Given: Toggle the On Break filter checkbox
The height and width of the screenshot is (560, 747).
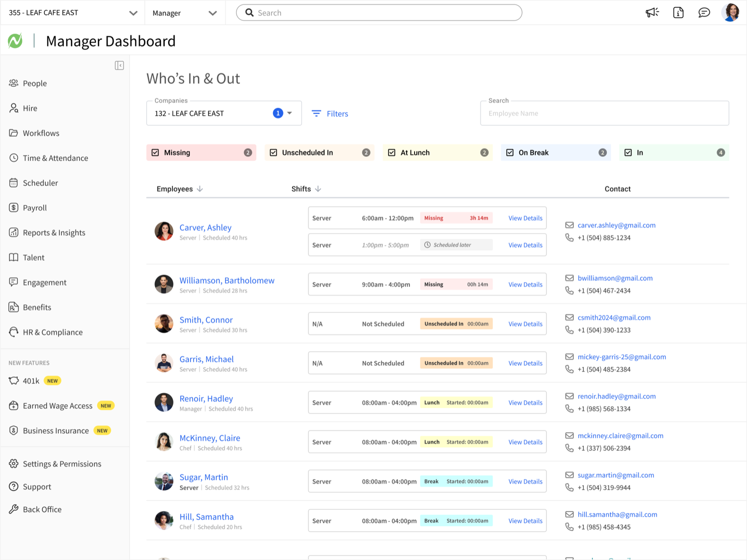Looking at the screenshot, I should (510, 152).
